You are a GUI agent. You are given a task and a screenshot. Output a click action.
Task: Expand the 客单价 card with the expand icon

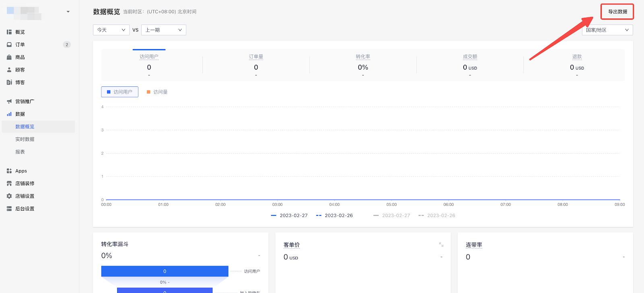tap(441, 244)
